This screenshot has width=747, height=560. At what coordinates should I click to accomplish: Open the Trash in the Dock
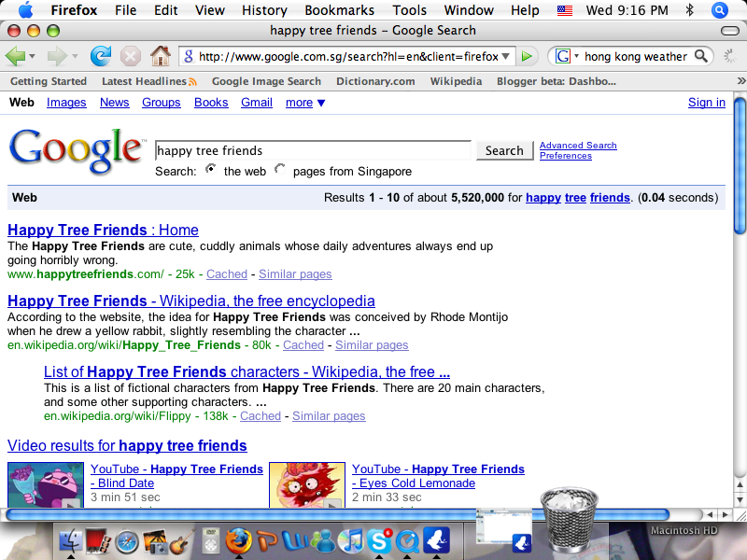click(x=569, y=520)
